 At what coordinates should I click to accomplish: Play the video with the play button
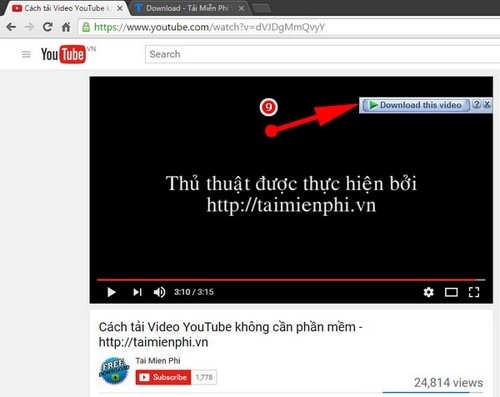pos(112,292)
